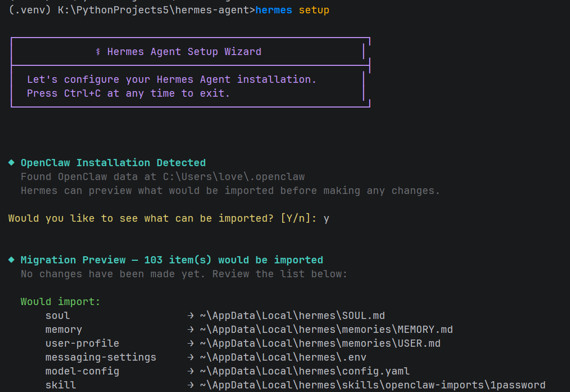Click the prompt path 'K:\PythonProjects5\hermes-agent>'
The width and height of the screenshot is (570, 392).
157,10
